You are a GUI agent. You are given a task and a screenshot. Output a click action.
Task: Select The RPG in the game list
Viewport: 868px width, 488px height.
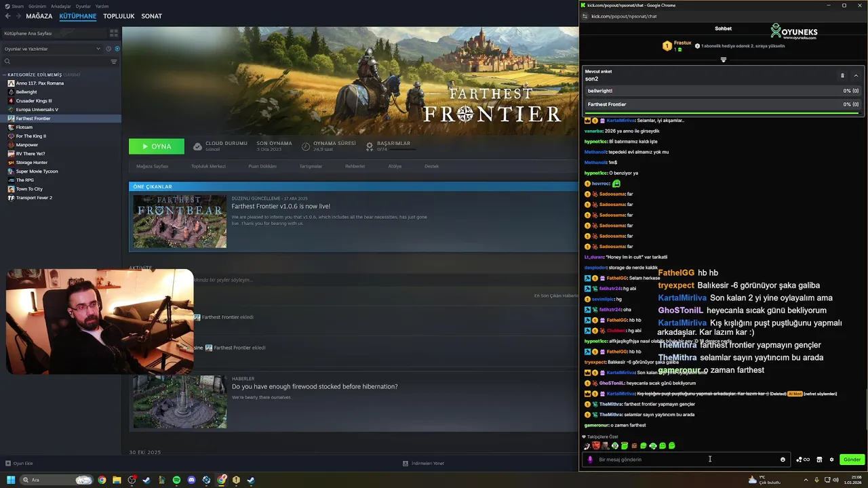coord(24,180)
